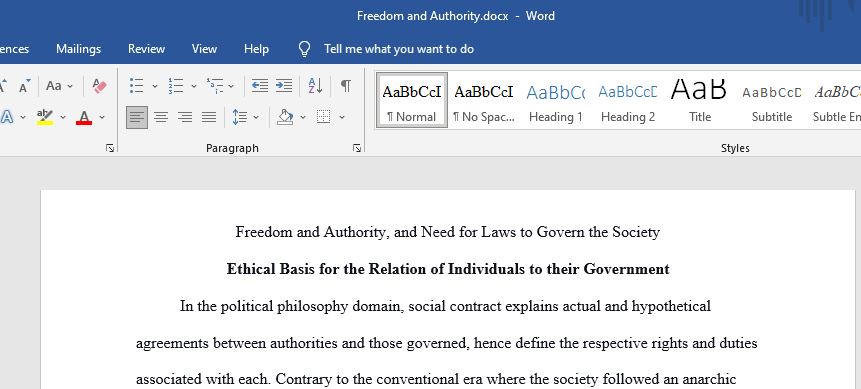Image resolution: width=861 pixels, height=389 pixels.
Task: Apply bulleted list formatting
Action: pos(136,86)
